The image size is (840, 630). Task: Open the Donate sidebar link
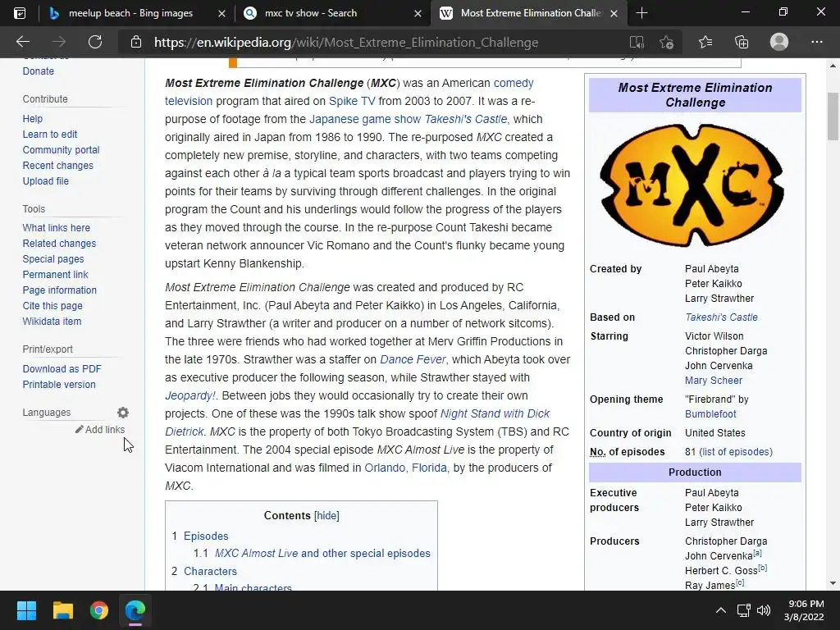[38, 71]
